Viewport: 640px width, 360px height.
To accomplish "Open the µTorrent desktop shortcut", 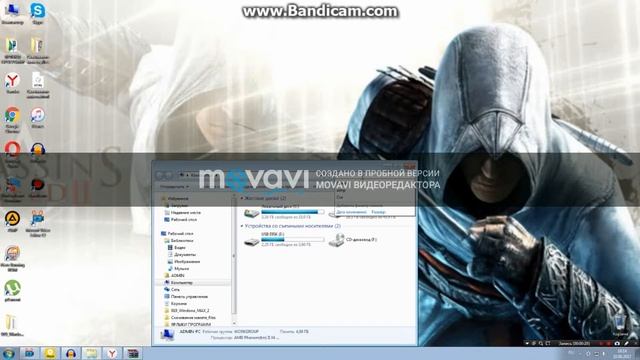I will point(12,291).
